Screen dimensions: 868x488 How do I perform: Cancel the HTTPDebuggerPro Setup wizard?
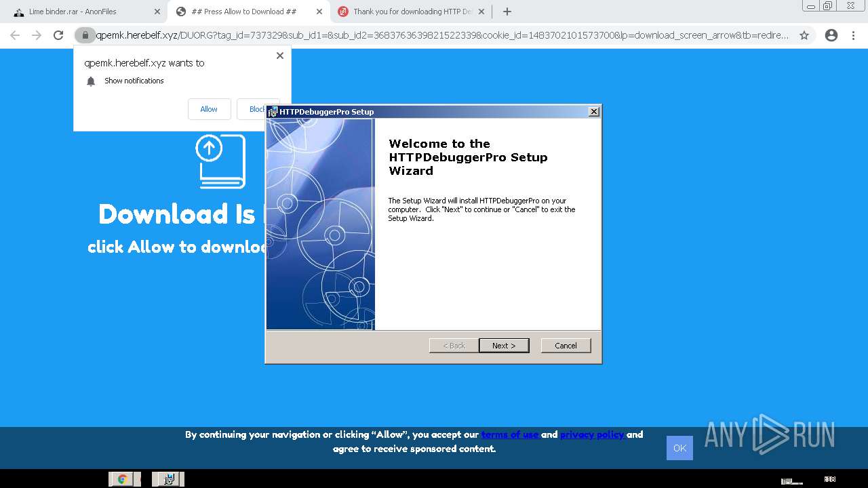pos(566,346)
